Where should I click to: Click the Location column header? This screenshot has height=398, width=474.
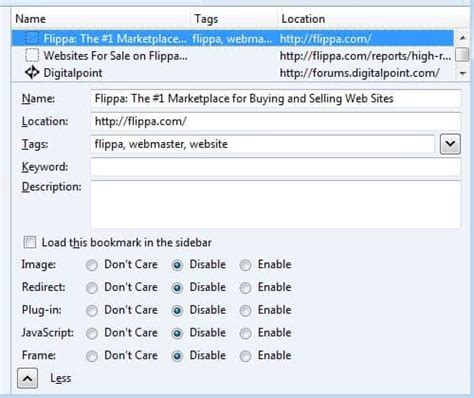coord(373,19)
